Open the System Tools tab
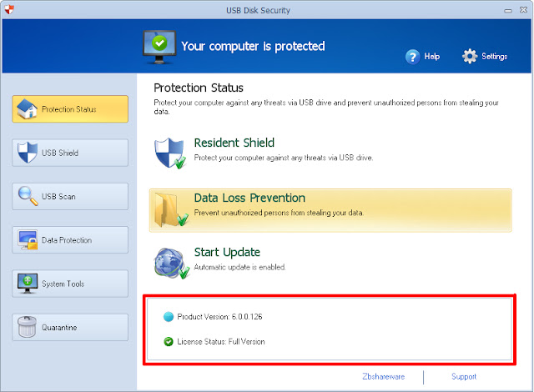Screen dimensions: 534x392 70,284
